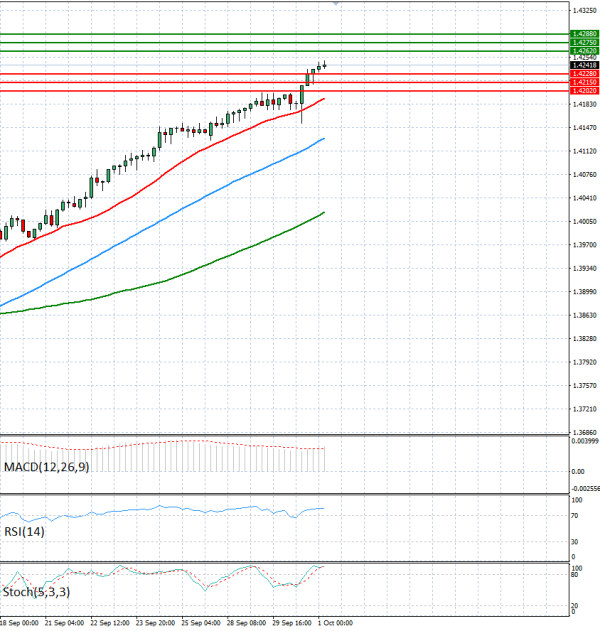
Task: Click the 1 Oct 00:00 time axis label
Action: coord(336,623)
